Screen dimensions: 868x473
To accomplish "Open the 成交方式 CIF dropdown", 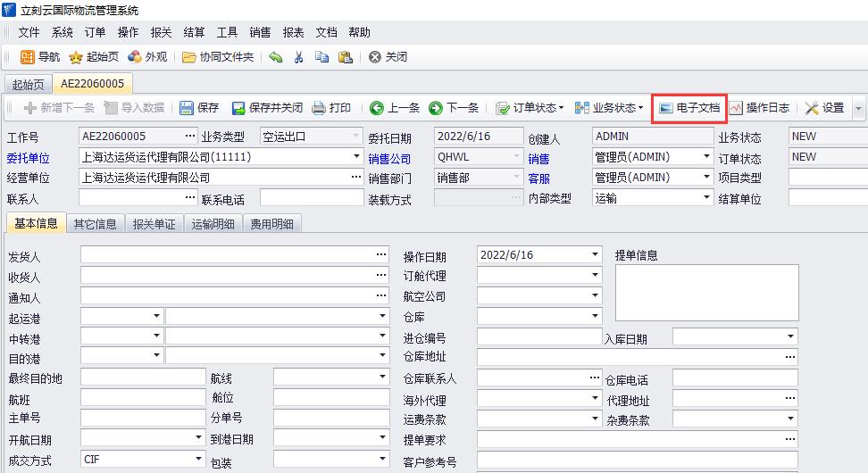I will (196, 460).
